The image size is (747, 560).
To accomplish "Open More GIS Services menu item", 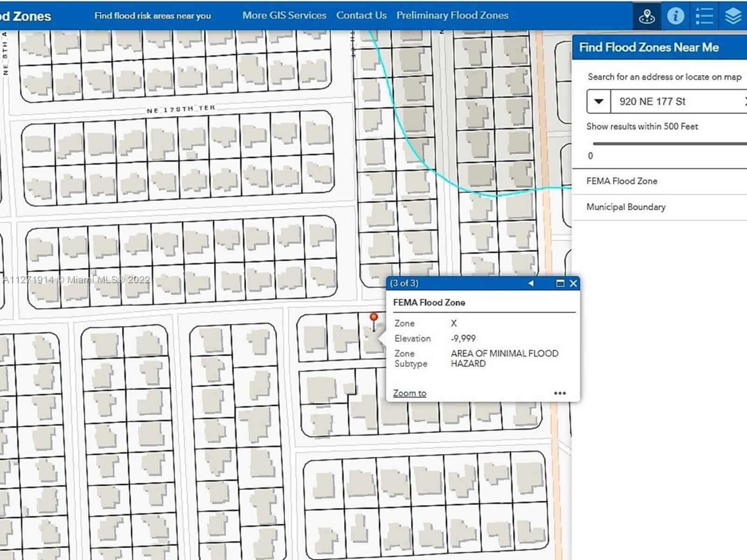I will [284, 15].
